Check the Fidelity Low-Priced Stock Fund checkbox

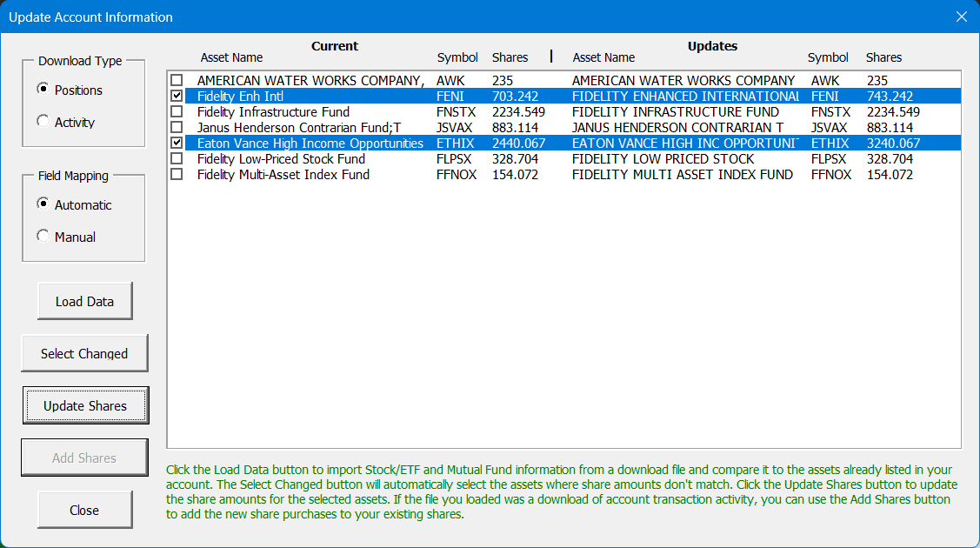tap(177, 158)
